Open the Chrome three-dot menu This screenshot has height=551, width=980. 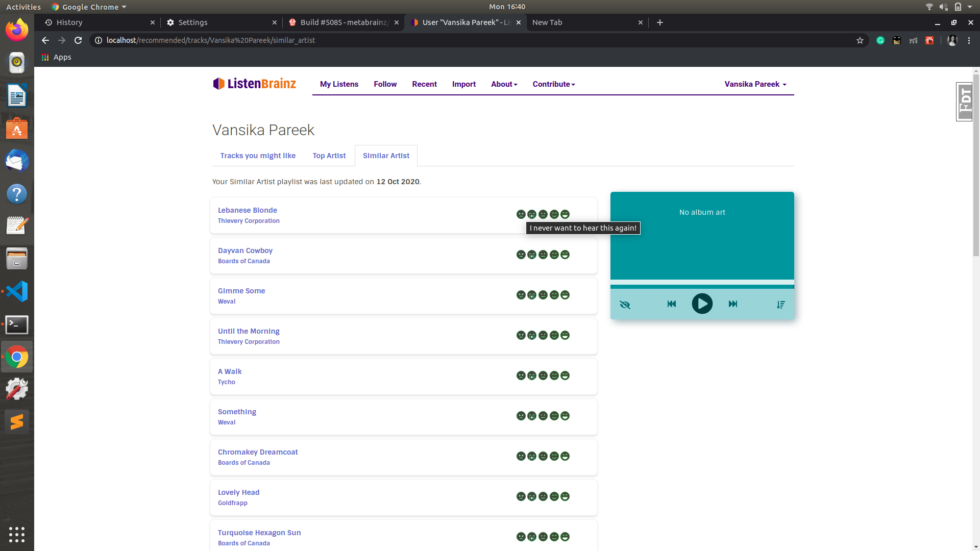pyautogui.click(x=969, y=40)
